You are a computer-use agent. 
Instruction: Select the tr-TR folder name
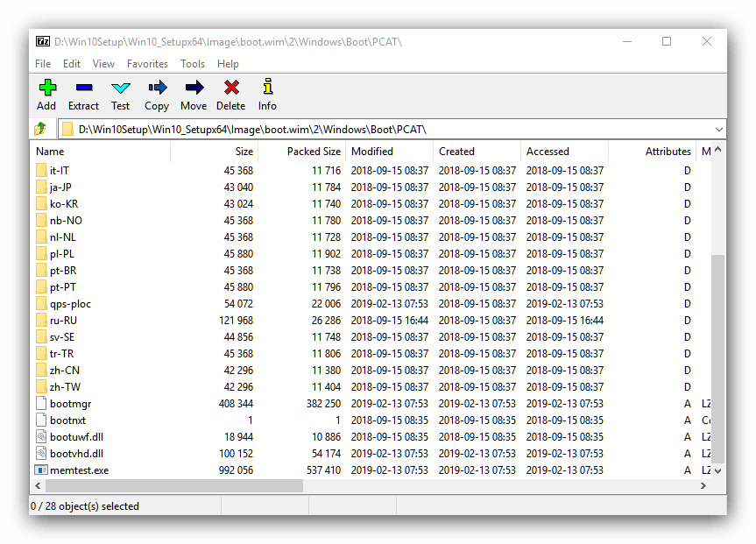coord(61,354)
